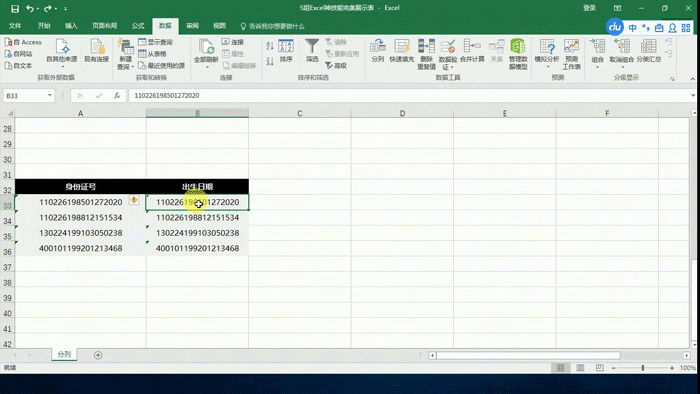Open the Name Box dropdown arrow
700x394 pixels.
[50, 95]
